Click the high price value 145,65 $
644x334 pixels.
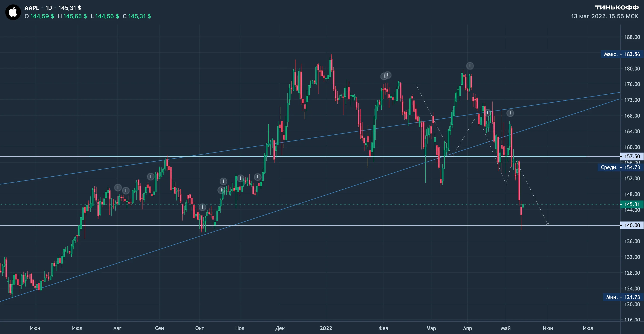click(75, 16)
